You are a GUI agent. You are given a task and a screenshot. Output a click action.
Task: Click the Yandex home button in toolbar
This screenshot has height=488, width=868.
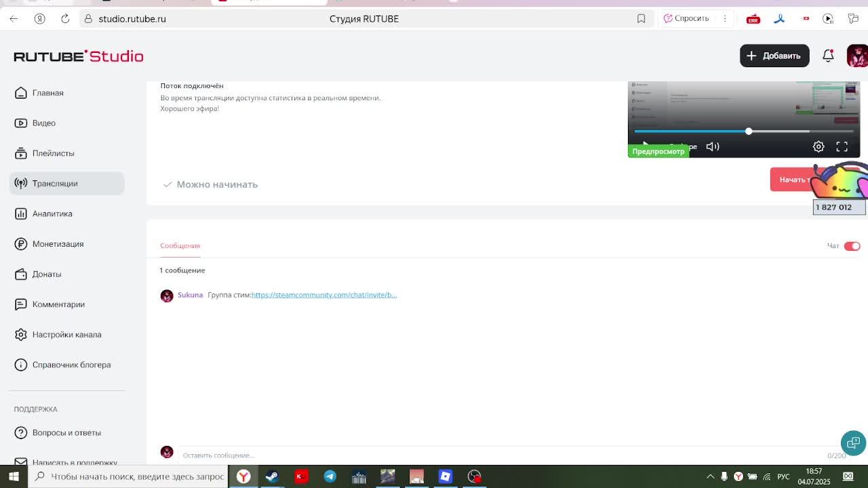pyautogui.click(x=39, y=18)
